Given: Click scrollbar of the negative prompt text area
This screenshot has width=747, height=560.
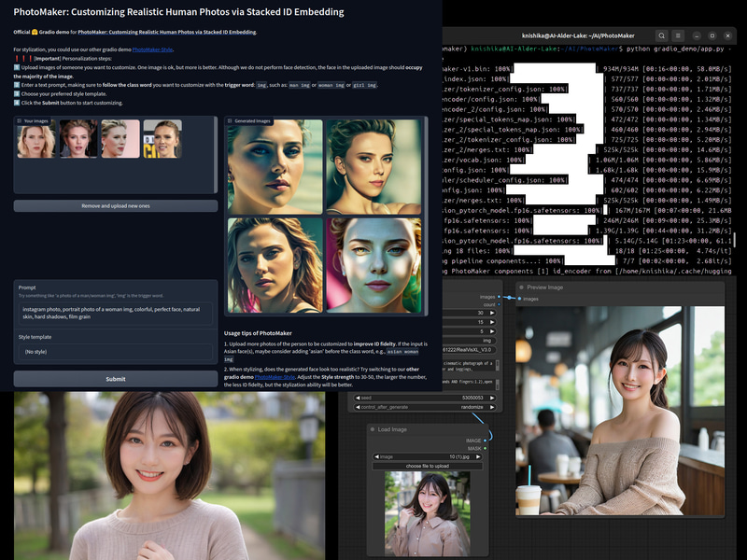Looking at the screenshot, I should coord(498,384).
